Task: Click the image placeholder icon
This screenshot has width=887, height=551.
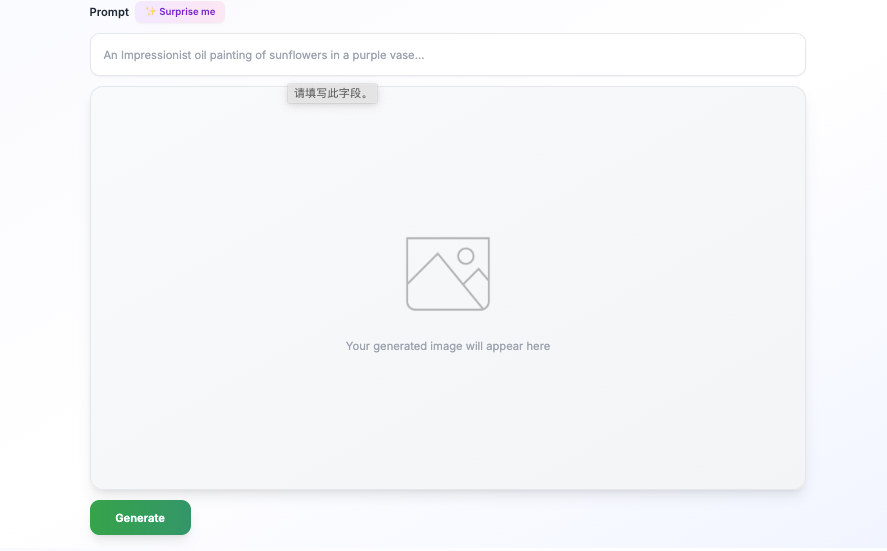Action: 447,273
